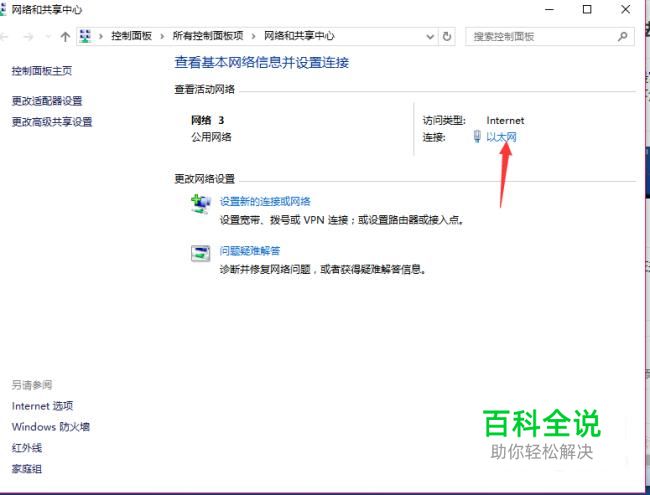Viewport: 650px width, 495px height.
Task: Click the control panel icon in address bar
Action: coord(85,36)
